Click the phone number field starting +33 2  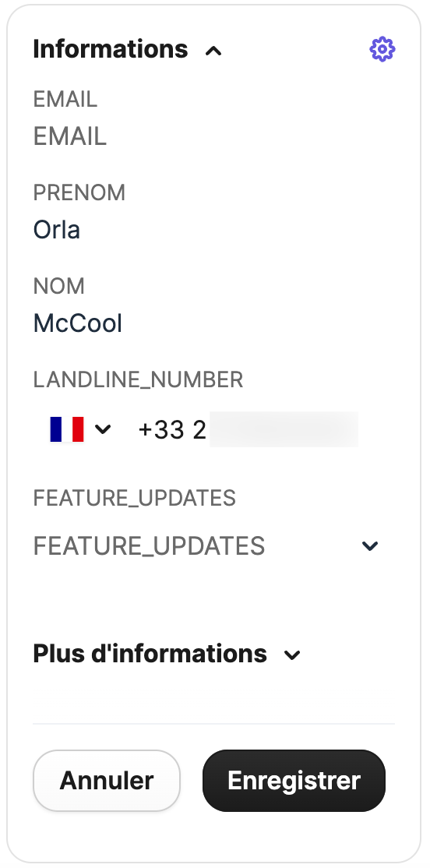tap(248, 429)
